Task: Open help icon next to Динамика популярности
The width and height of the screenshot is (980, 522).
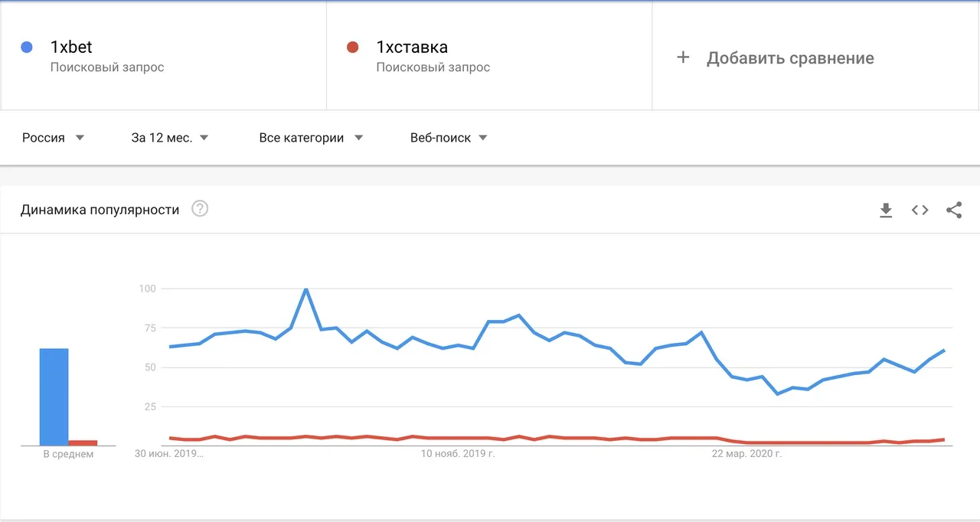Action: click(200, 209)
